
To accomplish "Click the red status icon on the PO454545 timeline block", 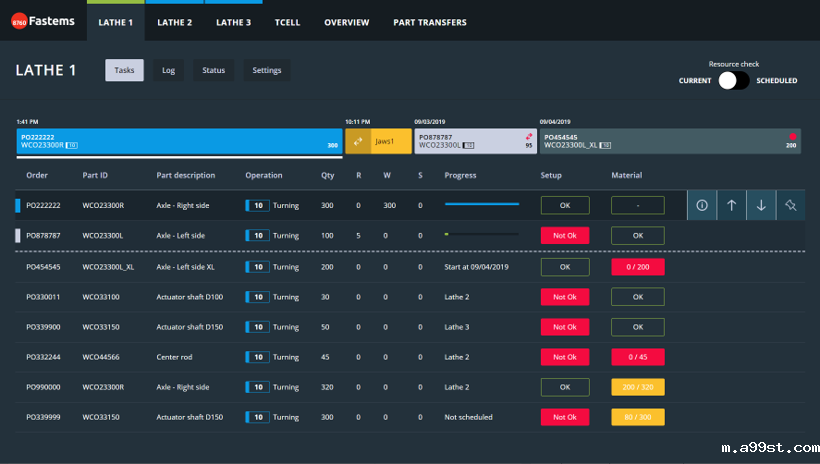I will [x=793, y=136].
